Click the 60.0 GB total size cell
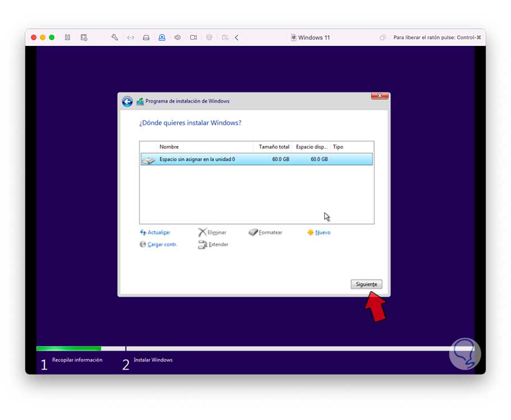This screenshot has width=511, height=420. (x=281, y=160)
